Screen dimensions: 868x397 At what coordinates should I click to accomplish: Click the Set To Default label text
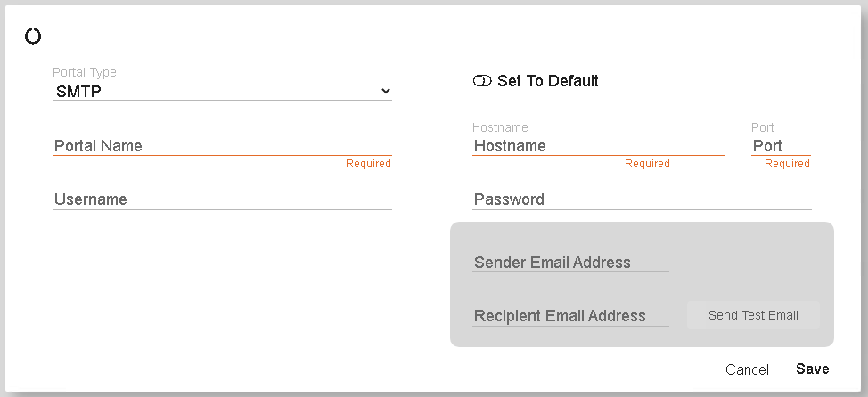(548, 81)
